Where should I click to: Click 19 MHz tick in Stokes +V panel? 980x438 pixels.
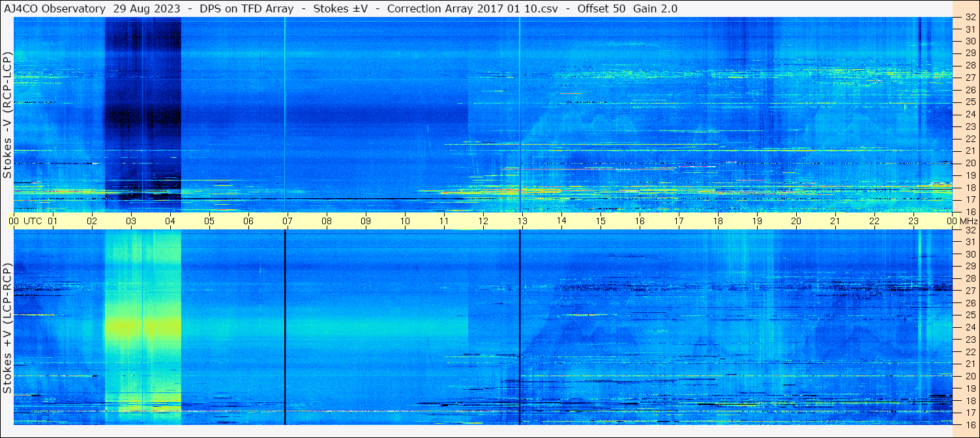tap(970, 388)
